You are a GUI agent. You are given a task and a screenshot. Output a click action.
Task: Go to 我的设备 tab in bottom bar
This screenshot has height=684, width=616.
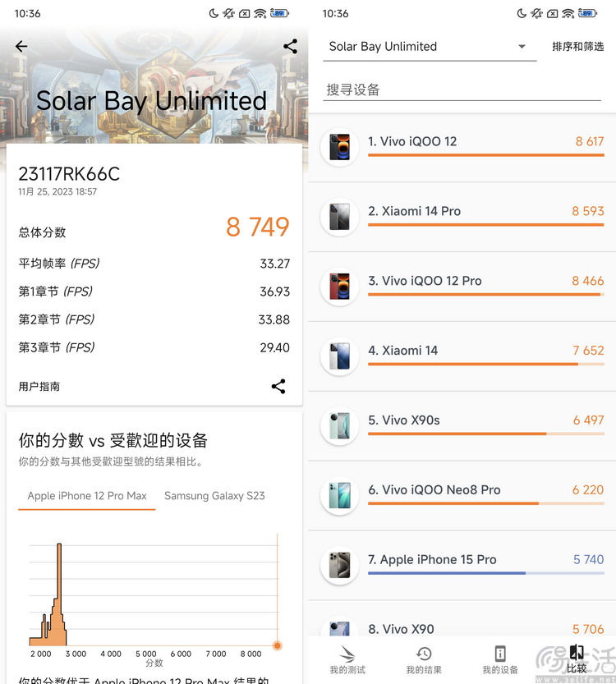[500, 660]
